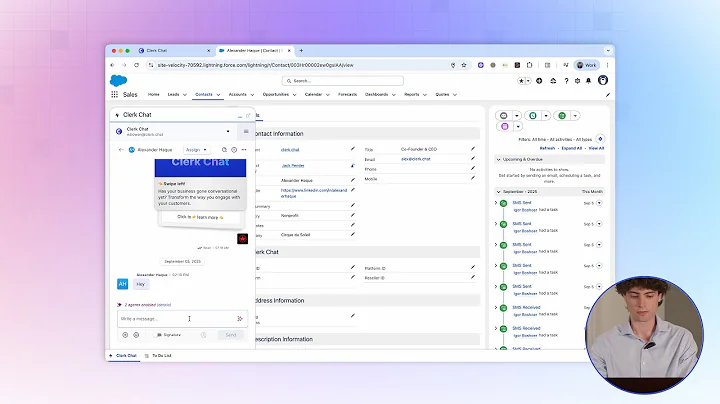Image resolution: width=720 pixels, height=404 pixels.
Task: Click the Refresh activity link
Action: tap(547, 148)
